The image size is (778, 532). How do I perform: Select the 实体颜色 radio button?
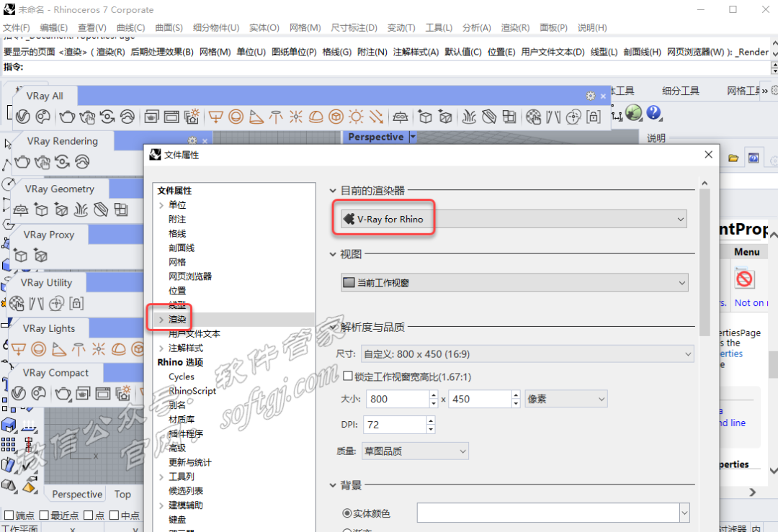coord(347,513)
